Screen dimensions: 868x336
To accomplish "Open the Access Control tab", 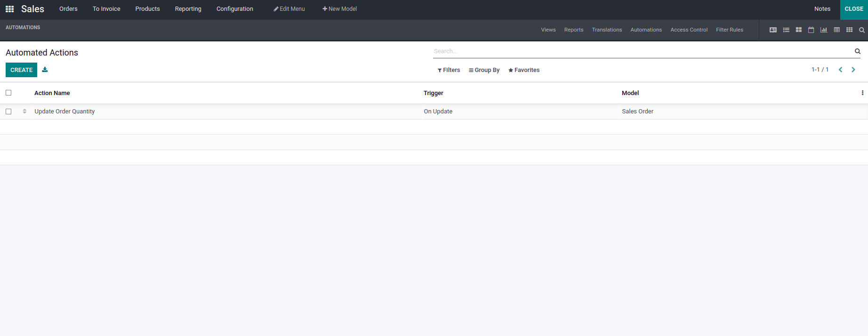I will click(x=689, y=30).
